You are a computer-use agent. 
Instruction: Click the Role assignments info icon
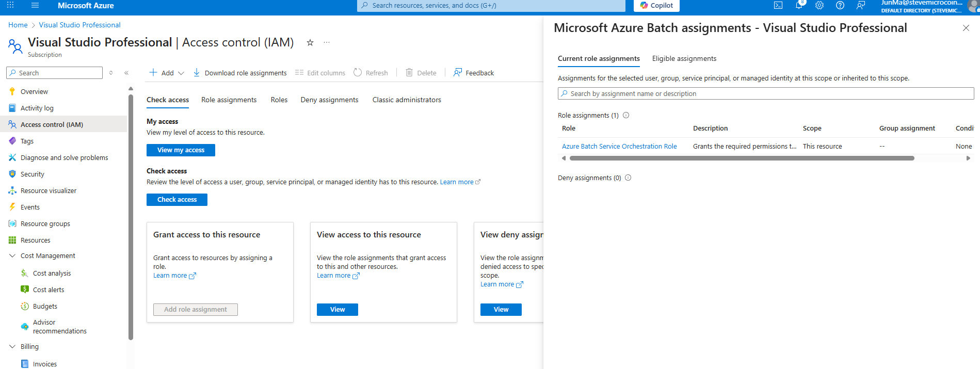click(x=626, y=115)
